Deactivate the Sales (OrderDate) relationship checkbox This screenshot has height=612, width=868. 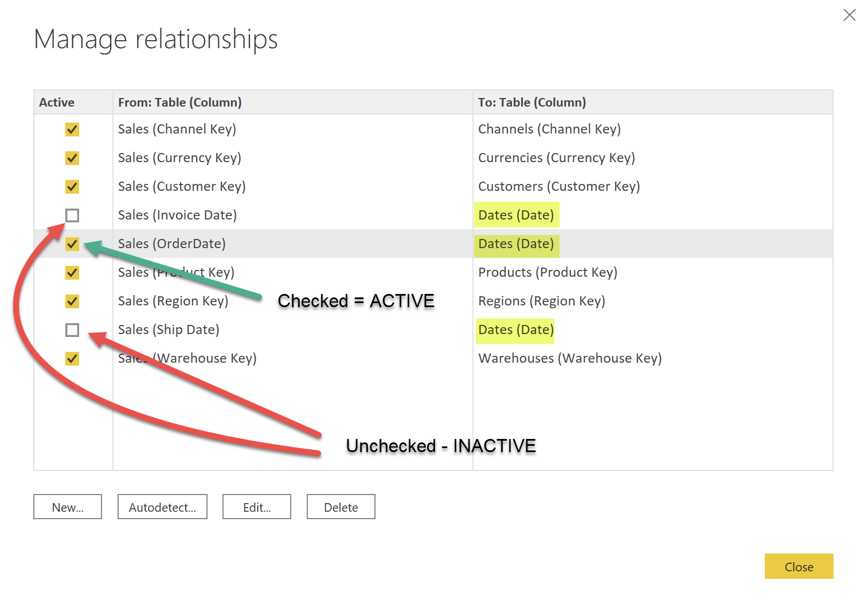coord(72,244)
